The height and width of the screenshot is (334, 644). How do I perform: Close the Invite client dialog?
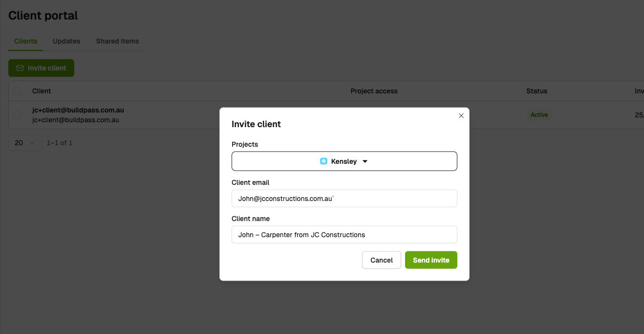(x=461, y=116)
